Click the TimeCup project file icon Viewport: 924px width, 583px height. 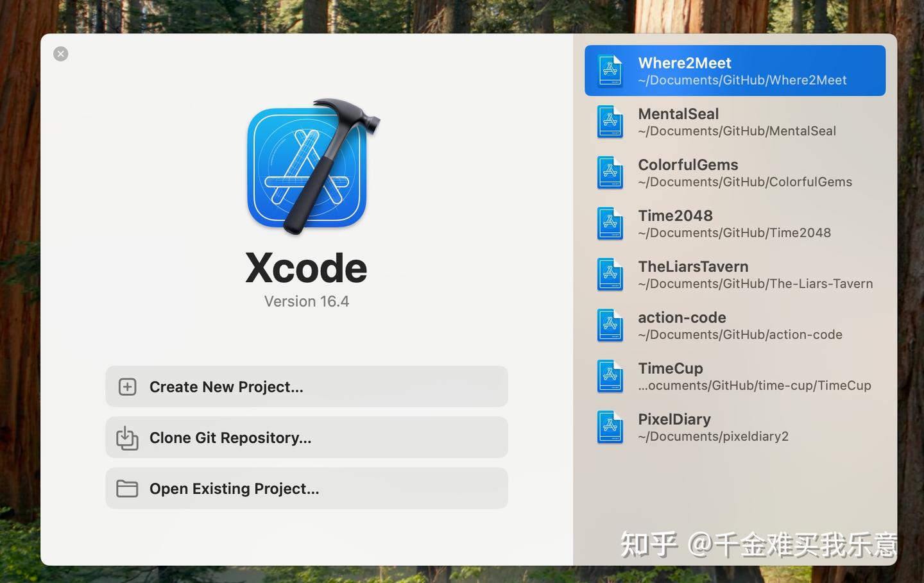tap(610, 376)
